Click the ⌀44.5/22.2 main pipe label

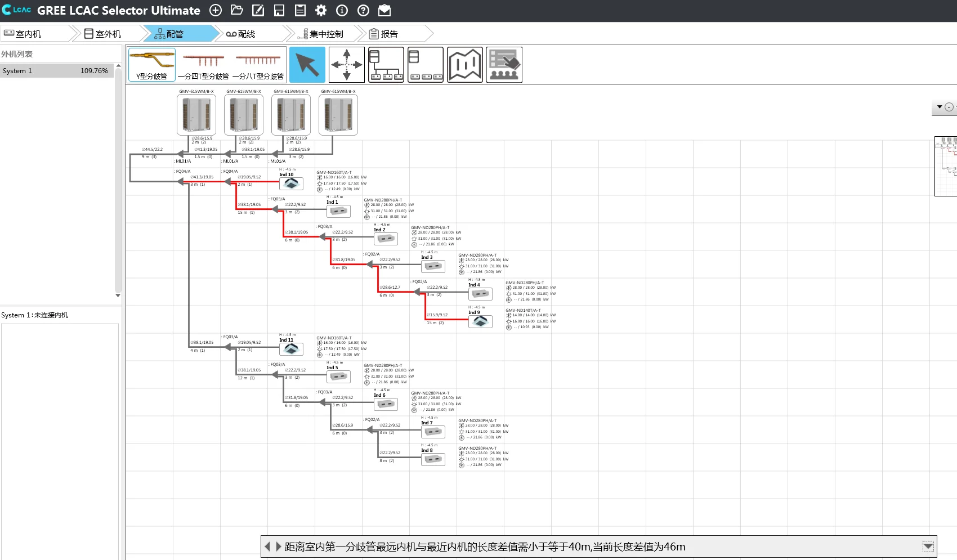click(152, 149)
